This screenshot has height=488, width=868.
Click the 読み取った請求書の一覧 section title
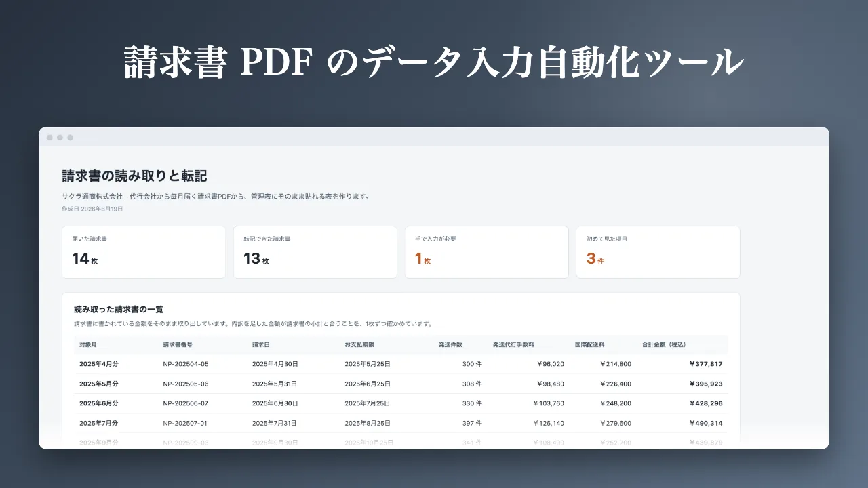119,310
